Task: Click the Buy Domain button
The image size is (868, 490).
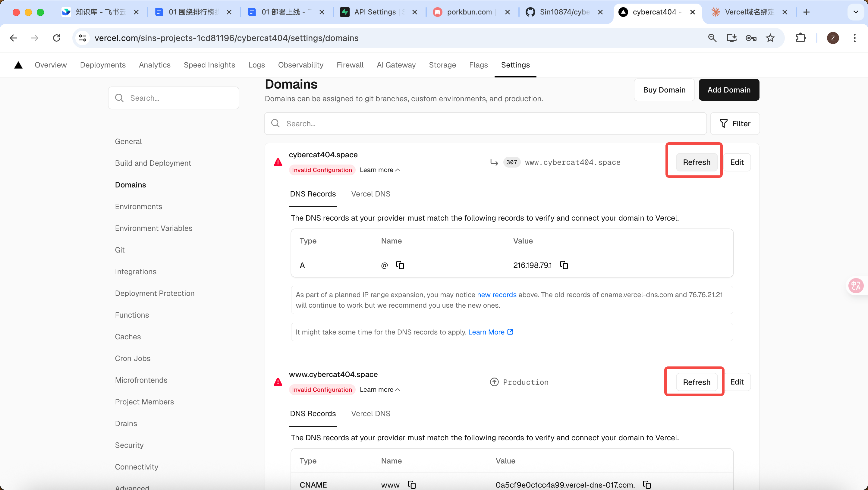Action: (x=664, y=90)
